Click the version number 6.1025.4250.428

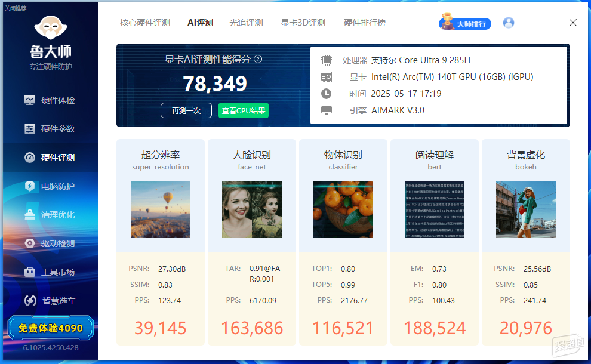51,348
